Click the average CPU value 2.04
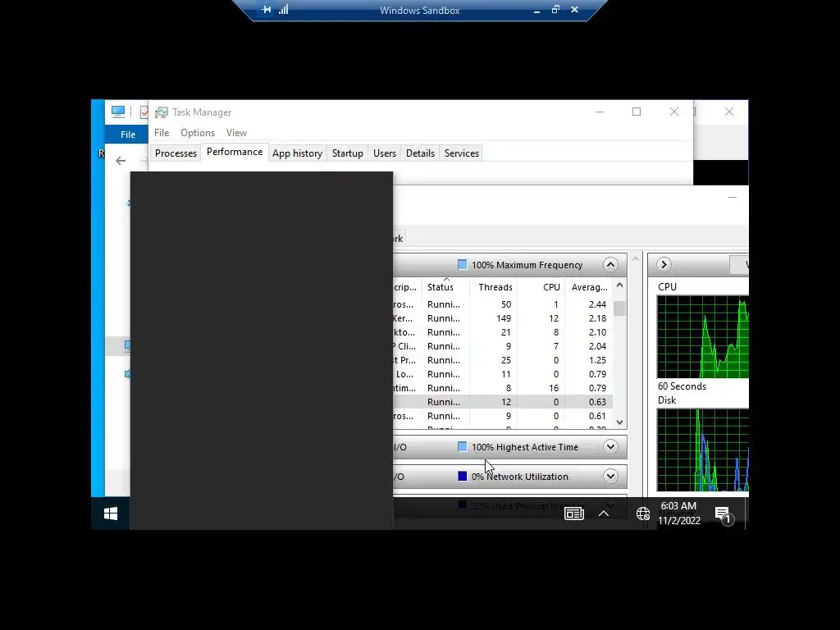Image resolution: width=840 pixels, height=630 pixels. [x=597, y=346]
